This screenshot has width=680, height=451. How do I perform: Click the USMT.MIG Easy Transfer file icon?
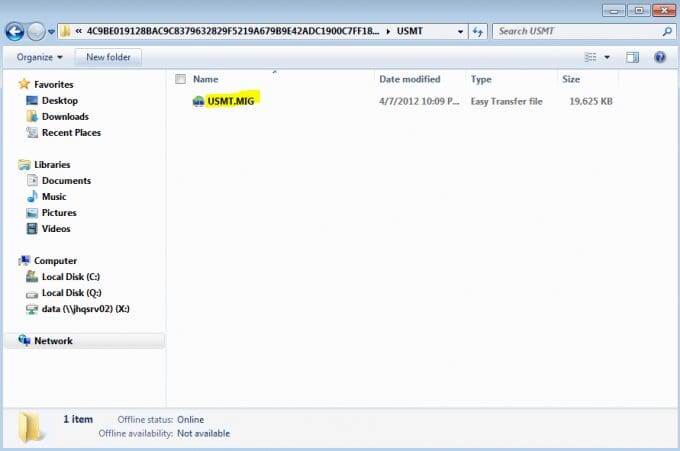point(198,101)
